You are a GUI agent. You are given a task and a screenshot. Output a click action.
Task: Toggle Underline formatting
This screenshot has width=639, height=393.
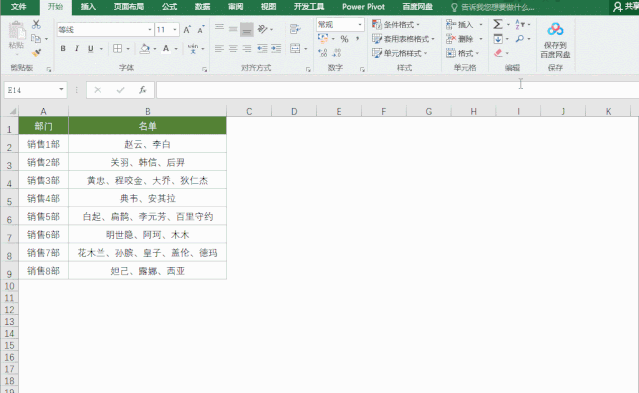click(90, 49)
